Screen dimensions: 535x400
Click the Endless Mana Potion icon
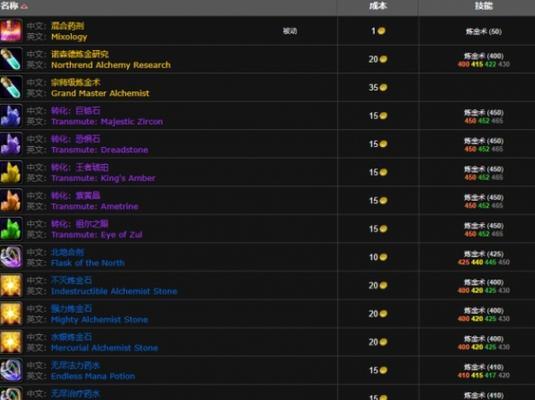tap(11, 371)
